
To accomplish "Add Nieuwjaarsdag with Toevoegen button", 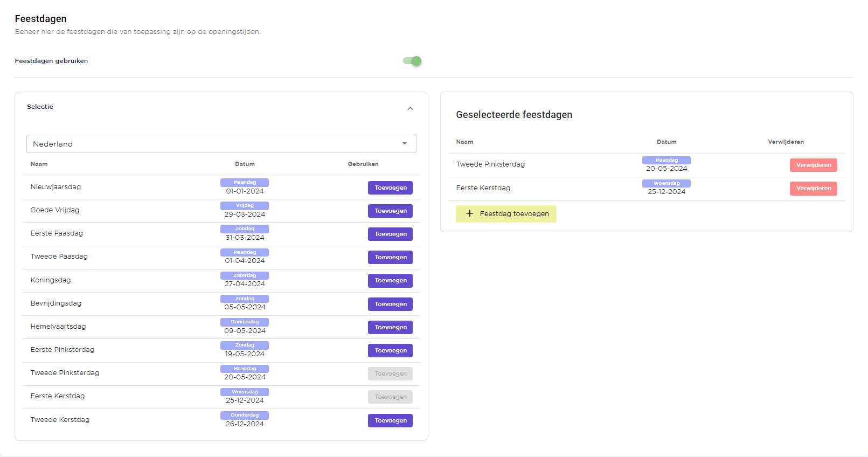I will click(390, 188).
